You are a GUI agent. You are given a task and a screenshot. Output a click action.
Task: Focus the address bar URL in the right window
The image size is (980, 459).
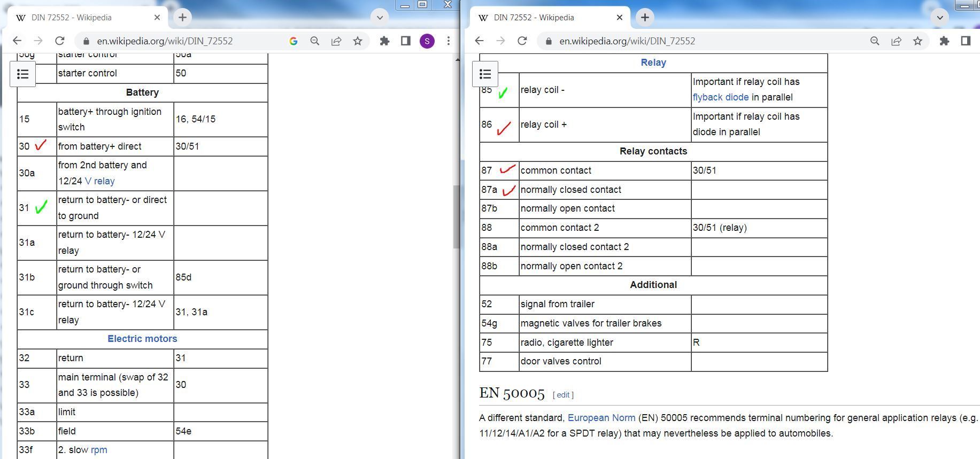click(x=627, y=41)
